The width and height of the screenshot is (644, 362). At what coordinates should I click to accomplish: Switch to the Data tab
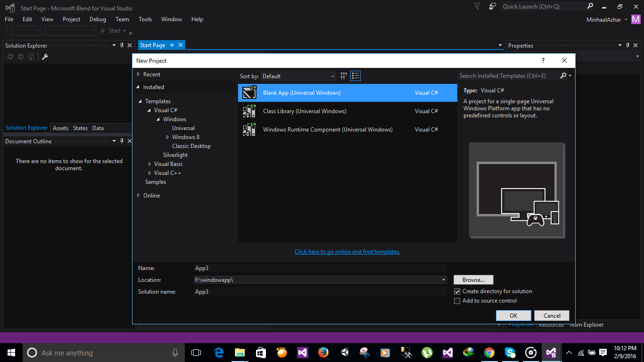point(98,128)
